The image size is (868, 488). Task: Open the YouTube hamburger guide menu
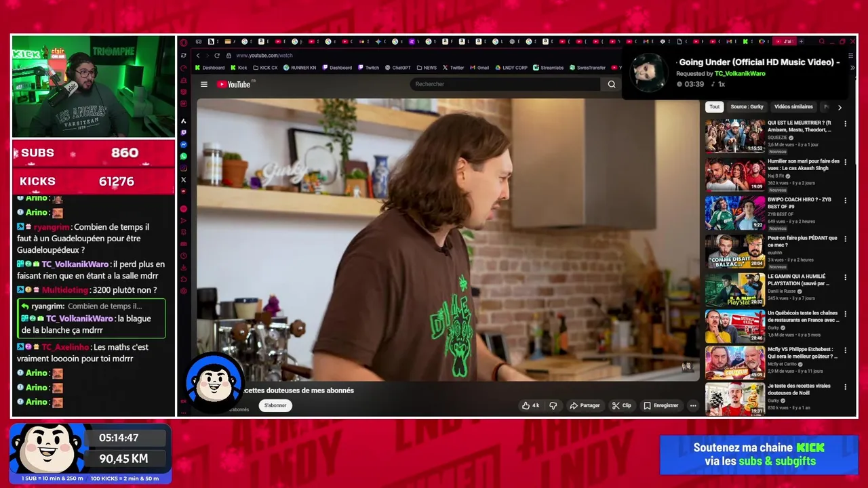click(x=203, y=84)
